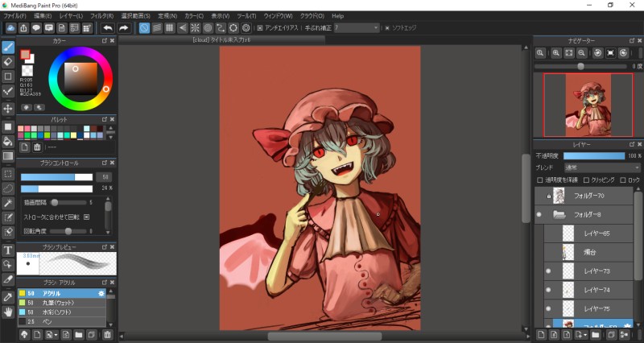This screenshot has width=644, height=343.
Task: Enable the ロック checkbox in Layers panel
Action: point(623,180)
